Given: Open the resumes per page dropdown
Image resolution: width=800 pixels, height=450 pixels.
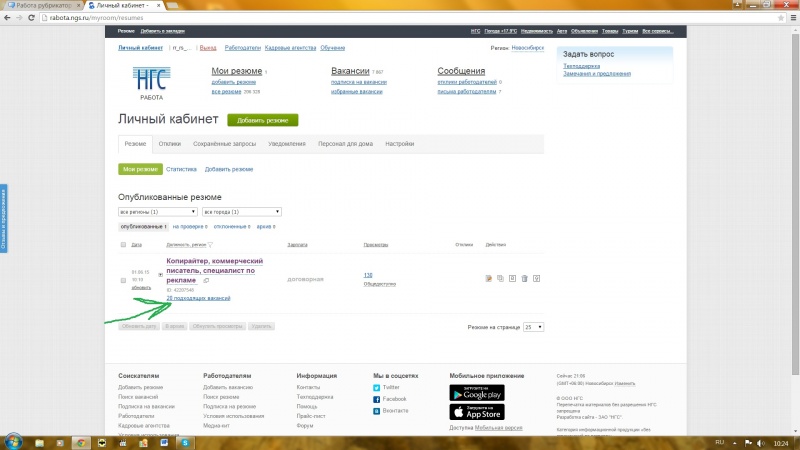Looking at the screenshot, I should coord(534,327).
